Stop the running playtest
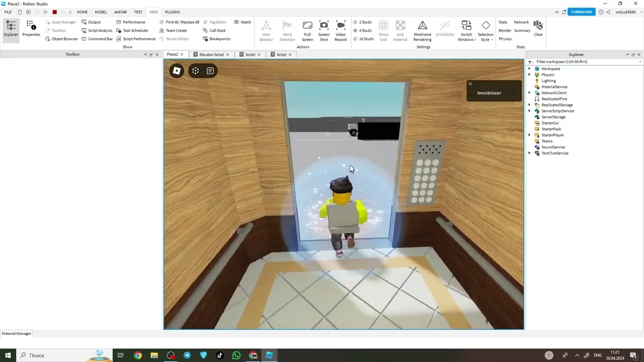The width and height of the screenshot is (644, 362). pyautogui.click(x=55, y=12)
